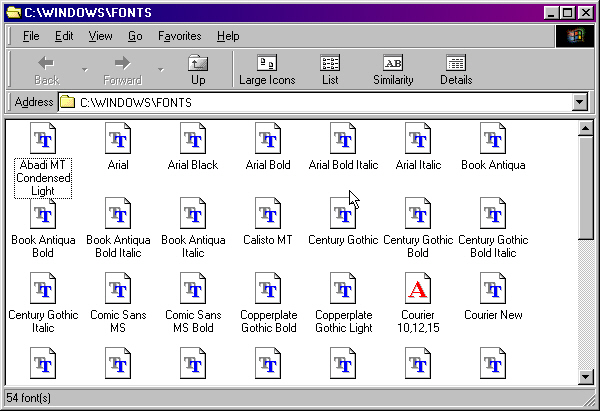Minimize the Fonts window

551,13
